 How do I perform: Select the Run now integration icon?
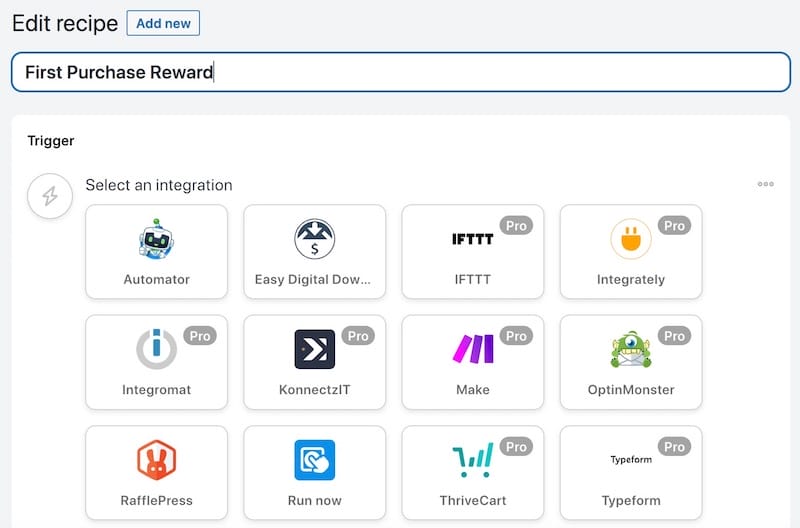314,460
